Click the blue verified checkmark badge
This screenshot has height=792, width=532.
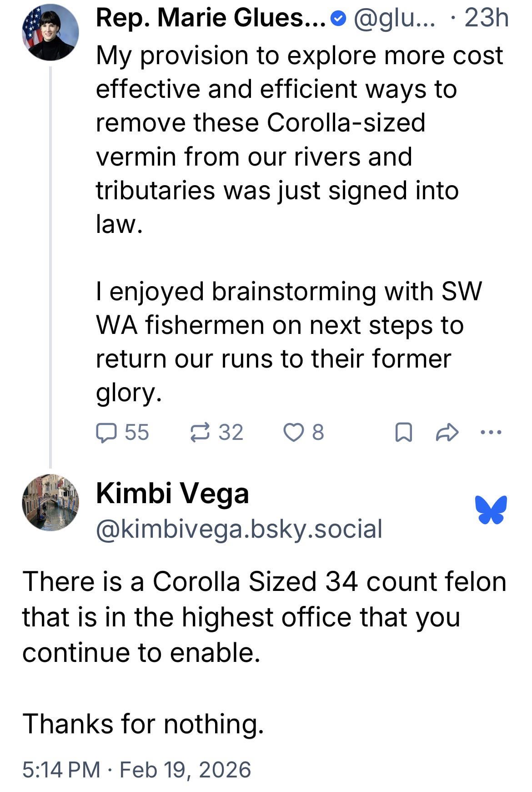pos(337,19)
